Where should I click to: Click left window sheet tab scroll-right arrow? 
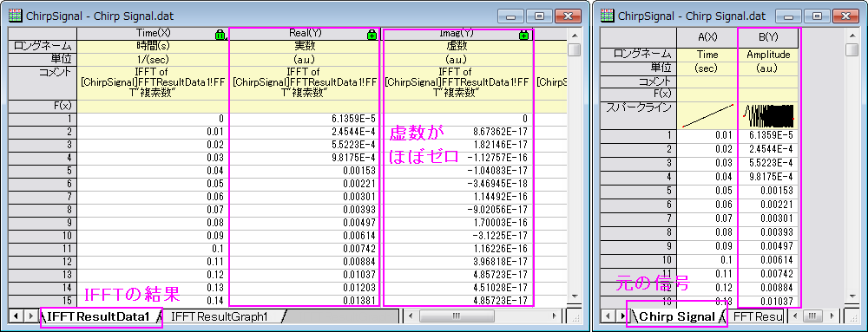(30, 316)
